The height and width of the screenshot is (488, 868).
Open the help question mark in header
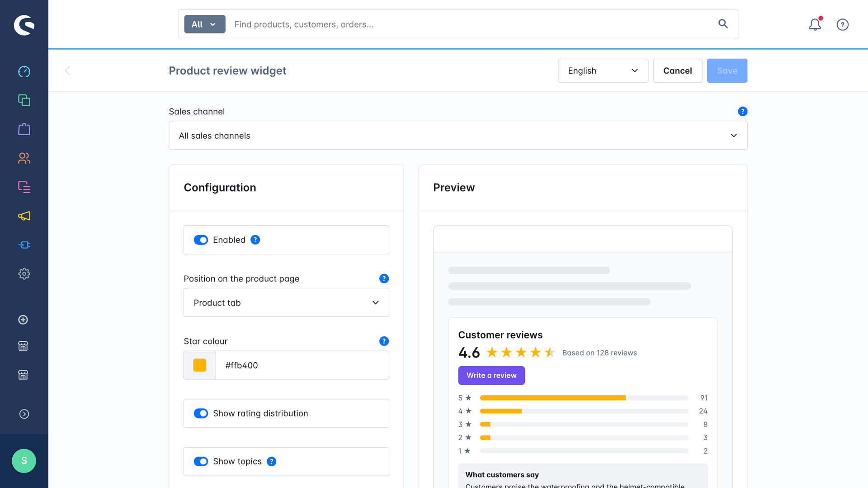(843, 24)
